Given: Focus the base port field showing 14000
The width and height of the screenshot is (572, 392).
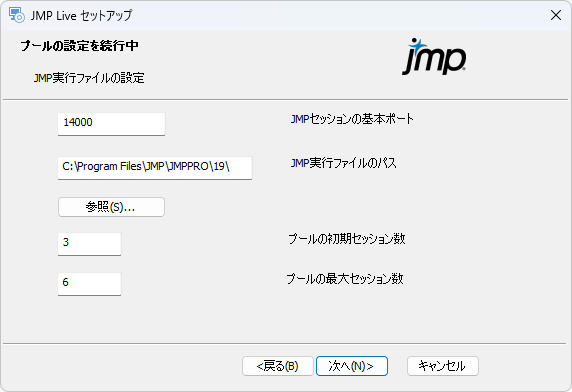Looking at the screenshot, I should [111, 124].
